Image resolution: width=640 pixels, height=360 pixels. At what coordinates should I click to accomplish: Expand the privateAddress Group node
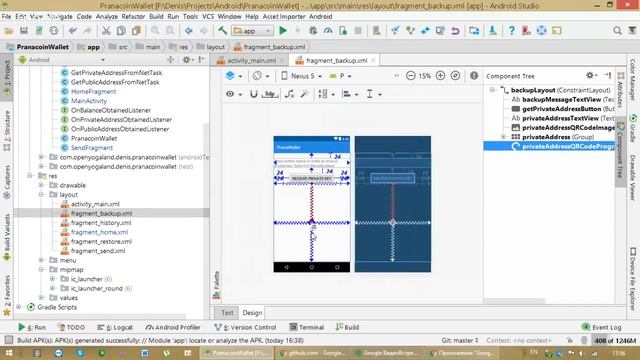(503, 137)
